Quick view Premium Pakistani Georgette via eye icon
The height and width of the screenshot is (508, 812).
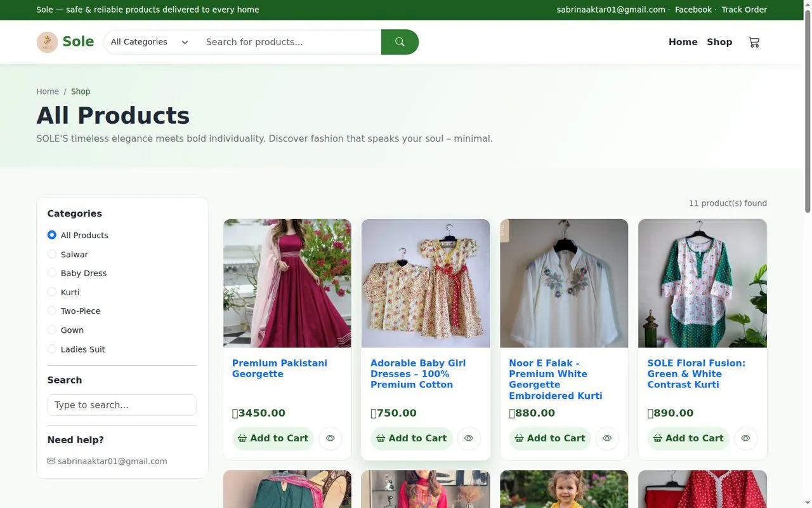(331, 438)
